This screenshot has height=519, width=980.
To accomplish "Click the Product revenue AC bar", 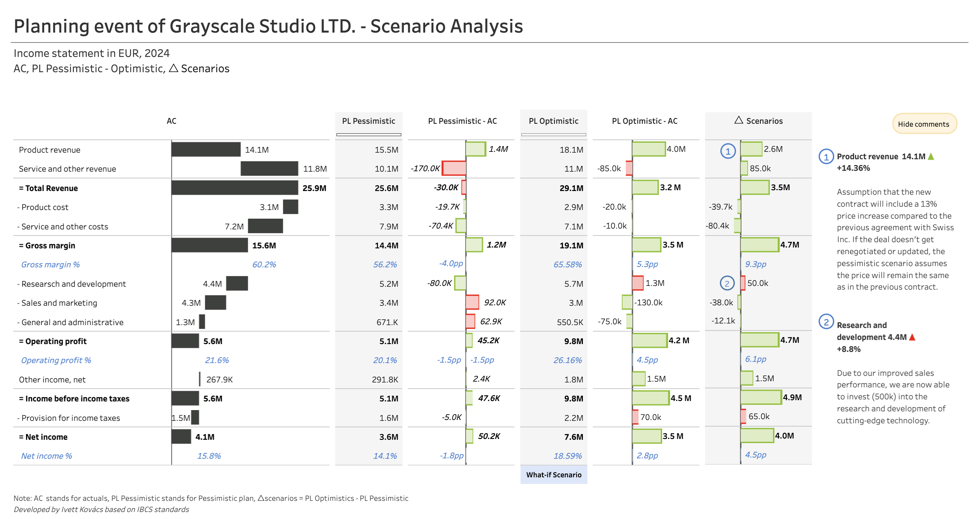I will [x=206, y=149].
